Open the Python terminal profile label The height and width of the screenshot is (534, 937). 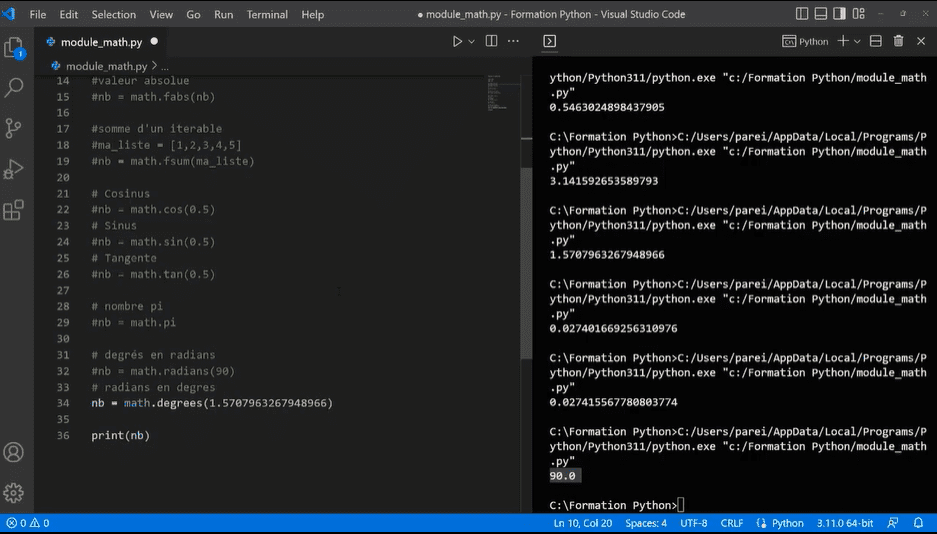[x=806, y=41]
